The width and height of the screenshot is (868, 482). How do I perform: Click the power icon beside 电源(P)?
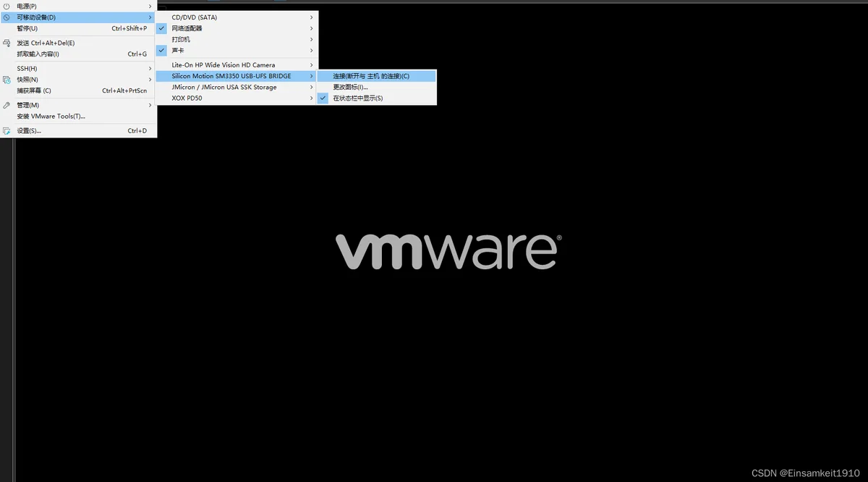7,6
